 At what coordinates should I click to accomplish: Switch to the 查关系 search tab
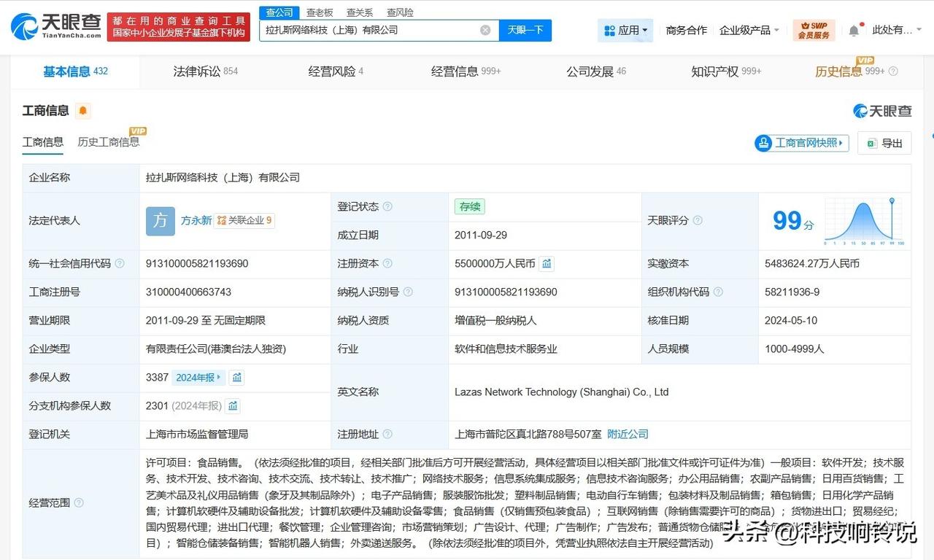coord(360,12)
